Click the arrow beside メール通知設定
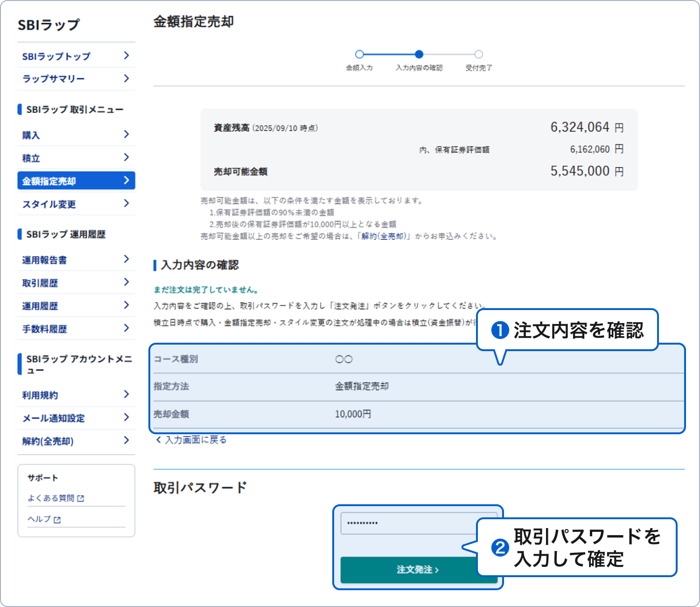 pyautogui.click(x=126, y=417)
